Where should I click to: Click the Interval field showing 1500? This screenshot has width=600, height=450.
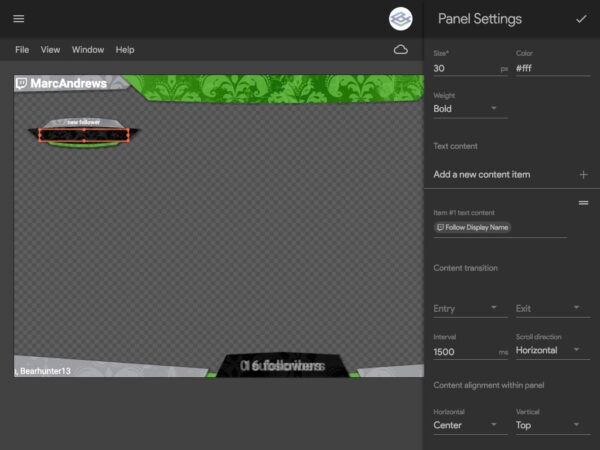pyautogui.click(x=470, y=352)
